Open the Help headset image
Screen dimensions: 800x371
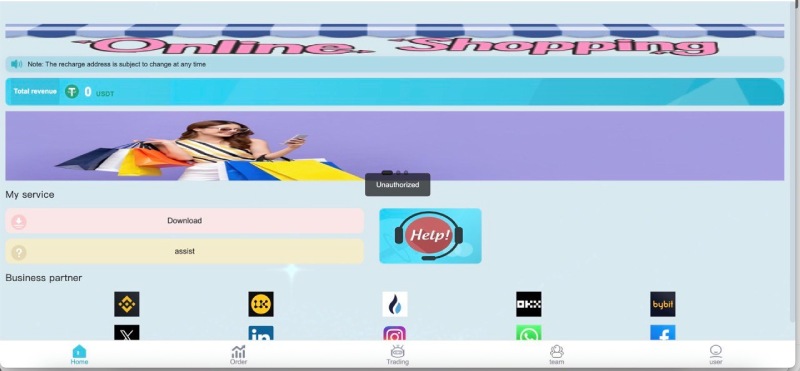pyautogui.click(x=430, y=236)
